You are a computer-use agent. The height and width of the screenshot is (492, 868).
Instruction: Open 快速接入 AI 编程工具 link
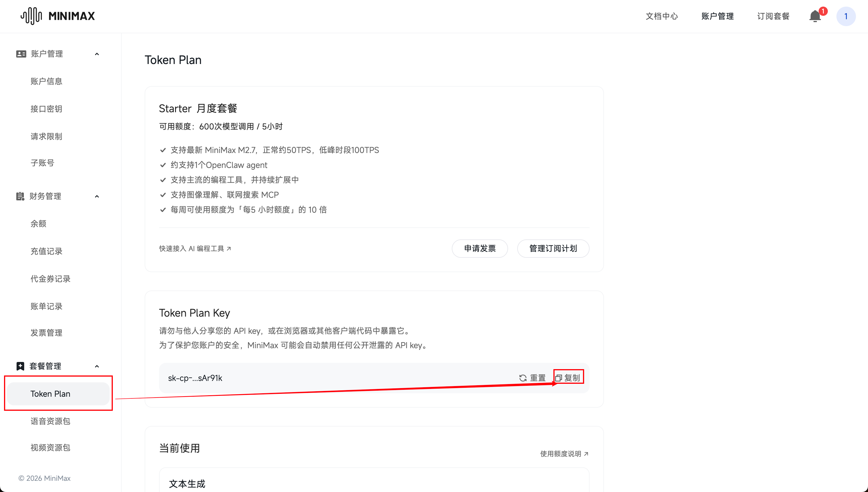[x=195, y=249]
